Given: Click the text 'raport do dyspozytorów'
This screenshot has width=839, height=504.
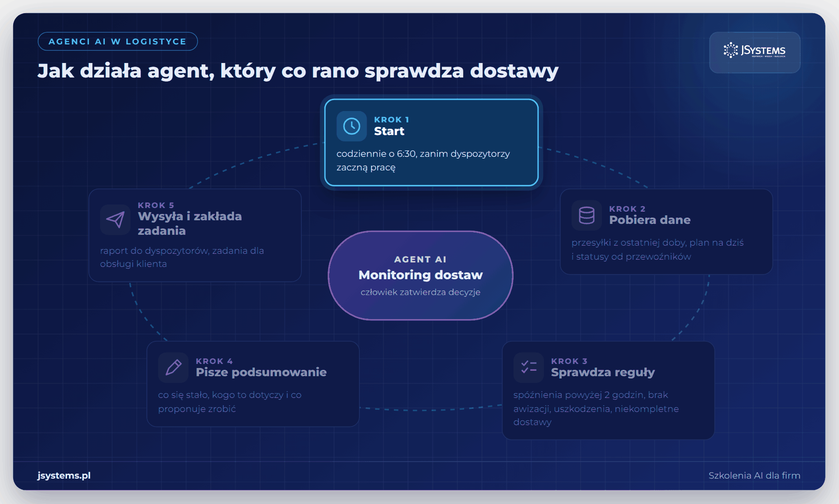Looking at the screenshot, I should [153, 251].
